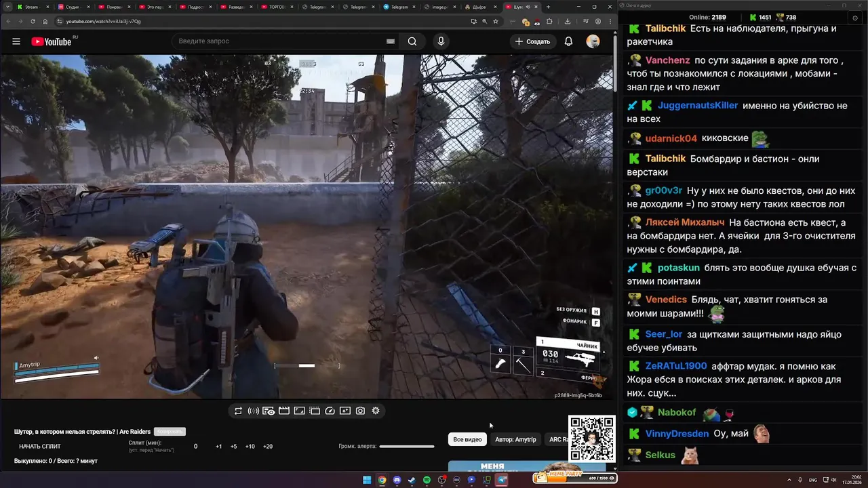868x488 pixels.
Task: Click the audio broadcast waves icon
Action: pyautogui.click(x=253, y=411)
